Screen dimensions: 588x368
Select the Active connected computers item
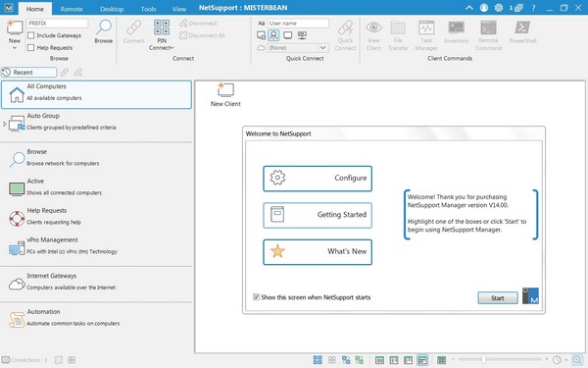tap(96, 187)
